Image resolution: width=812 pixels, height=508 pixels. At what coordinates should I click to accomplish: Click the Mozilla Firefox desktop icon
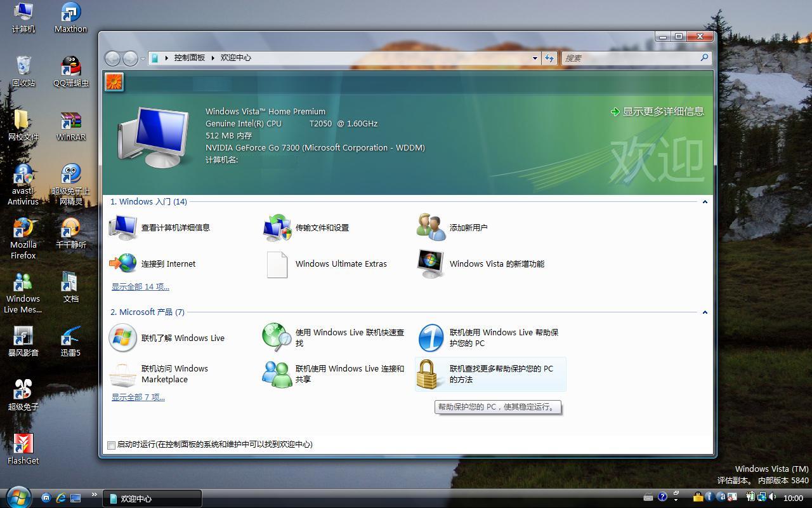point(23,239)
